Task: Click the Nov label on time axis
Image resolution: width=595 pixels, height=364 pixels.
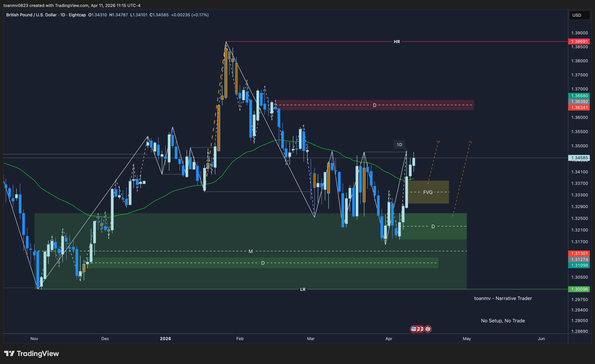Action: 34,339
